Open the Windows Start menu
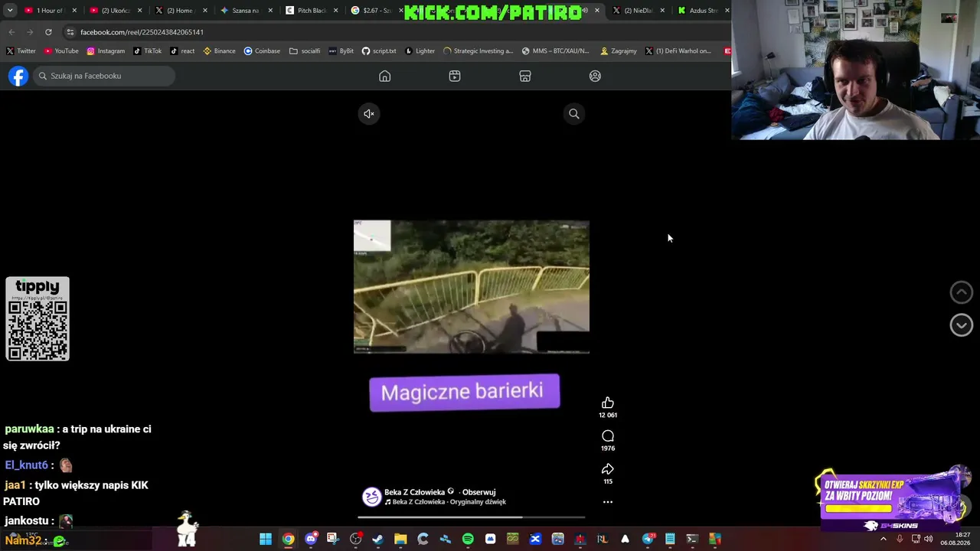This screenshot has height=551, width=980. (266, 540)
